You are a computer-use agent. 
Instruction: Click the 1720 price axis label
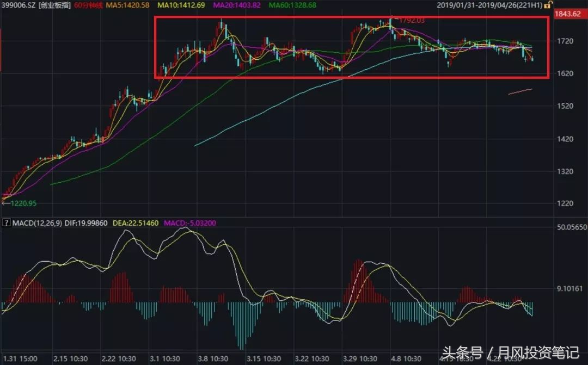point(565,41)
